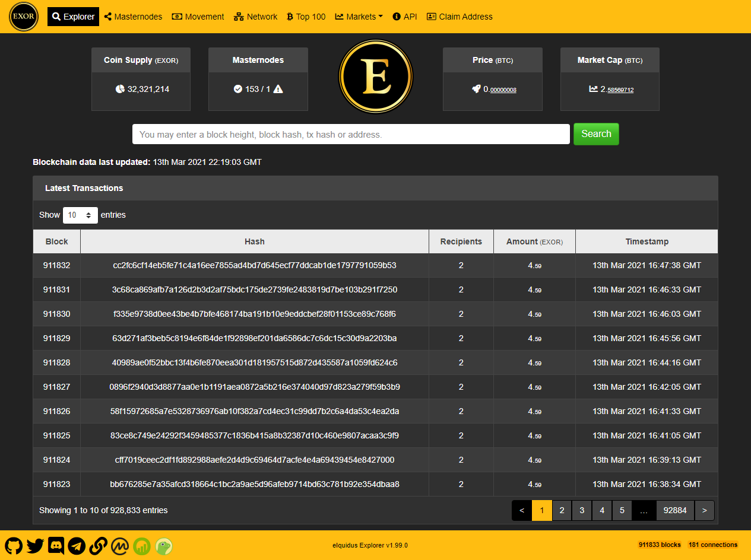Screen dimensions: 751x560
Task: Click the Masternodes checkmark status icon
Action: click(x=237, y=89)
